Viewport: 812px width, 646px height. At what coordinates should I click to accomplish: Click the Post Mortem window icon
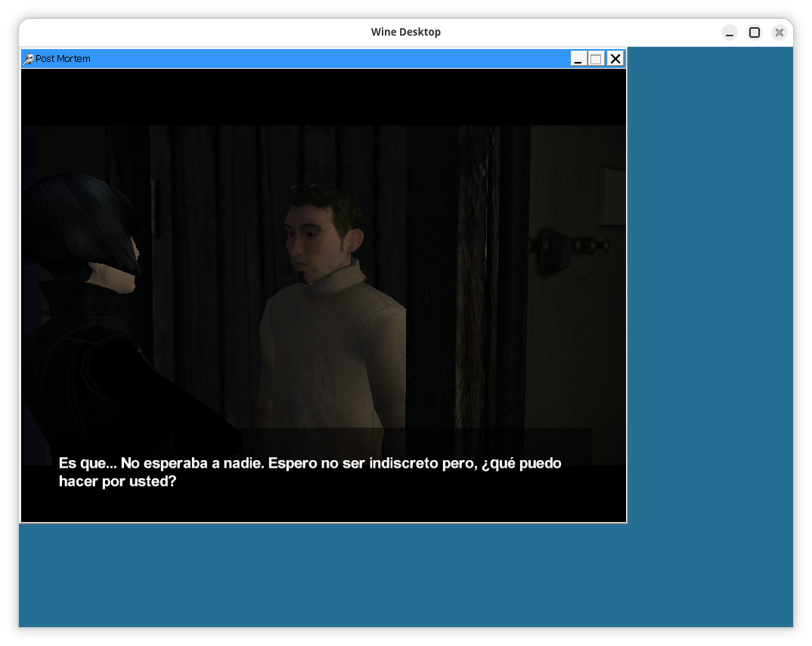pos(28,59)
